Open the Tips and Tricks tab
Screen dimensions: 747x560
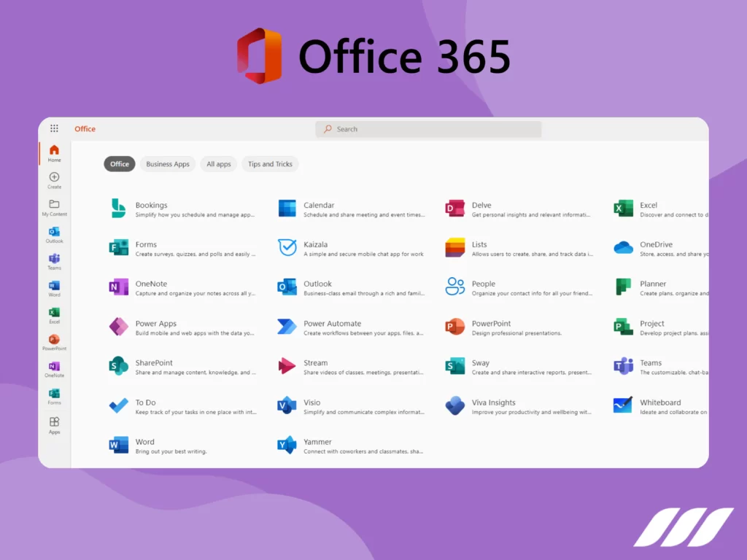pyautogui.click(x=270, y=164)
